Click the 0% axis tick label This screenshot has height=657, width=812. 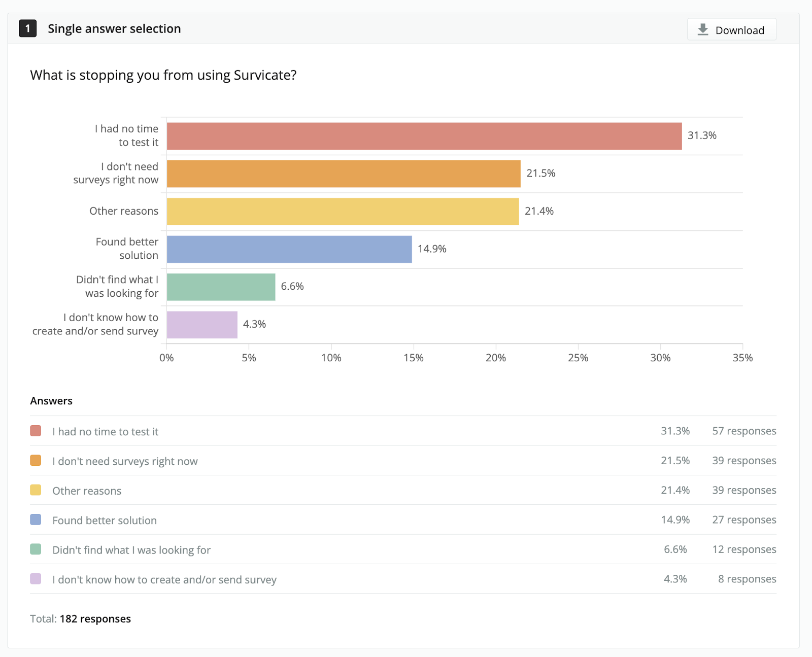point(166,358)
